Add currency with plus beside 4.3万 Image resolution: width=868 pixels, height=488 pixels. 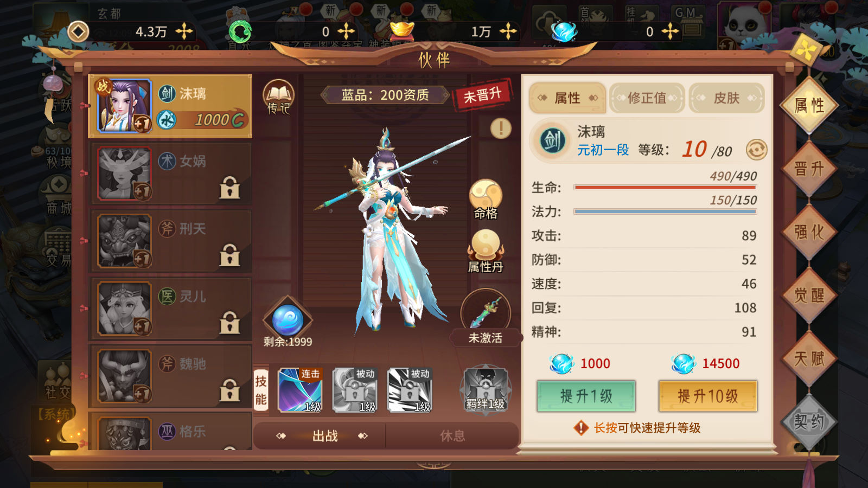(x=184, y=31)
